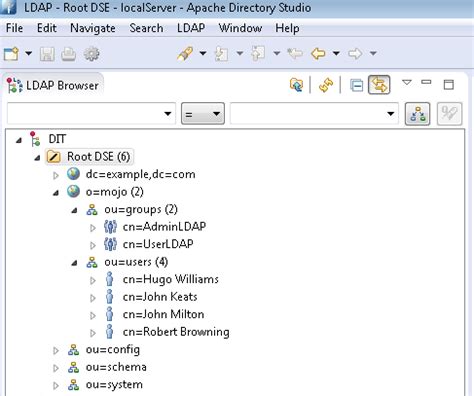This screenshot has height=396, width=474.
Task: Toggle the subtree scope search button
Action: (x=417, y=114)
